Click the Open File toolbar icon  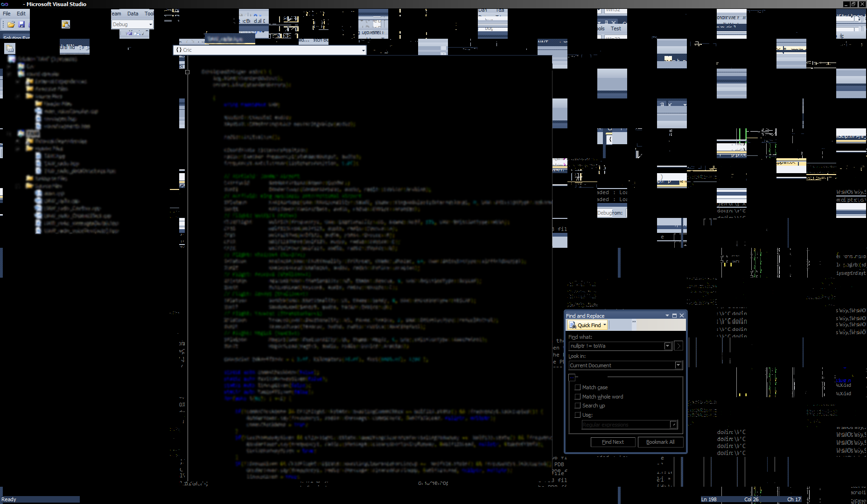click(11, 24)
